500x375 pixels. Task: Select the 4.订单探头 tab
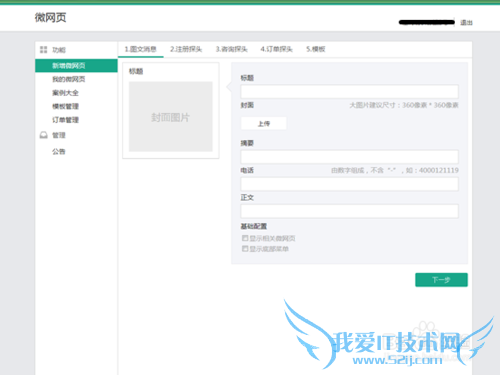276,49
